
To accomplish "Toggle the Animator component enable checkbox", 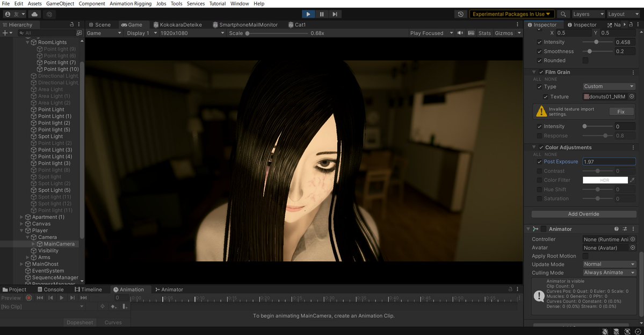I will tap(543, 229).
